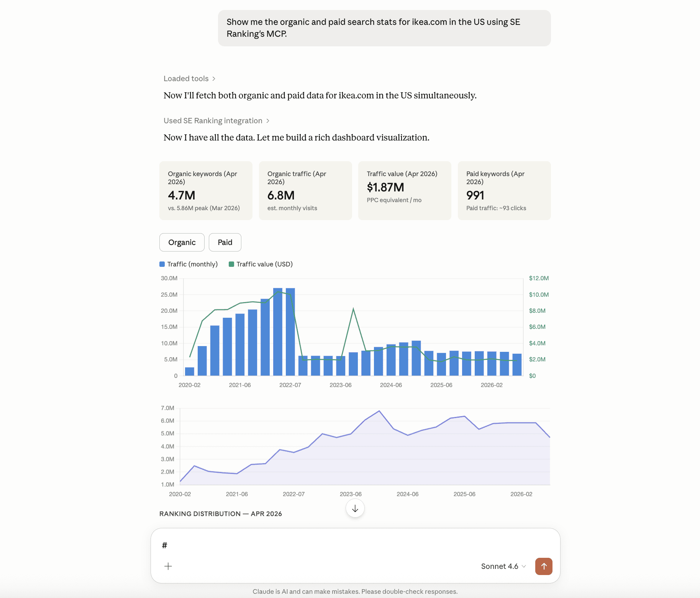Click the blue Traffic legend color square
Screen dimensions: 700x598
pyautogui.click(x=162, y=264)
